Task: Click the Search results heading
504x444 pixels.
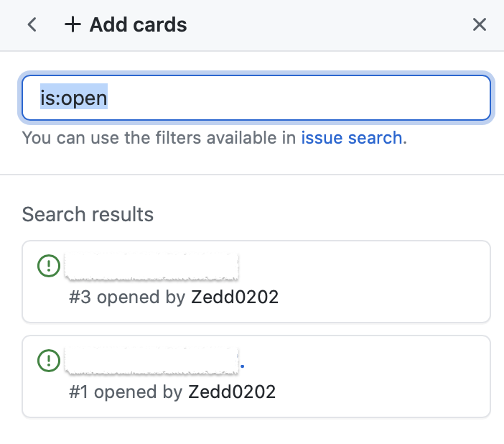Action: click(88, 214)
